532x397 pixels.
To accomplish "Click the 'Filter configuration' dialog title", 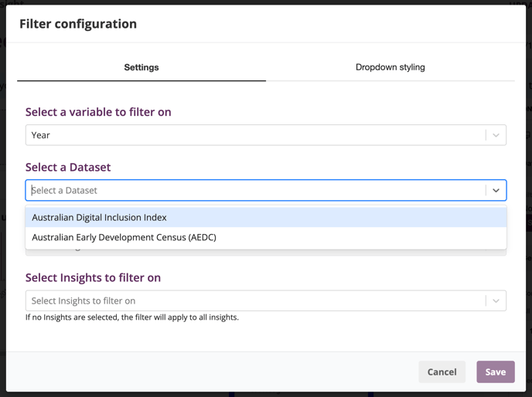I will 78,24.
